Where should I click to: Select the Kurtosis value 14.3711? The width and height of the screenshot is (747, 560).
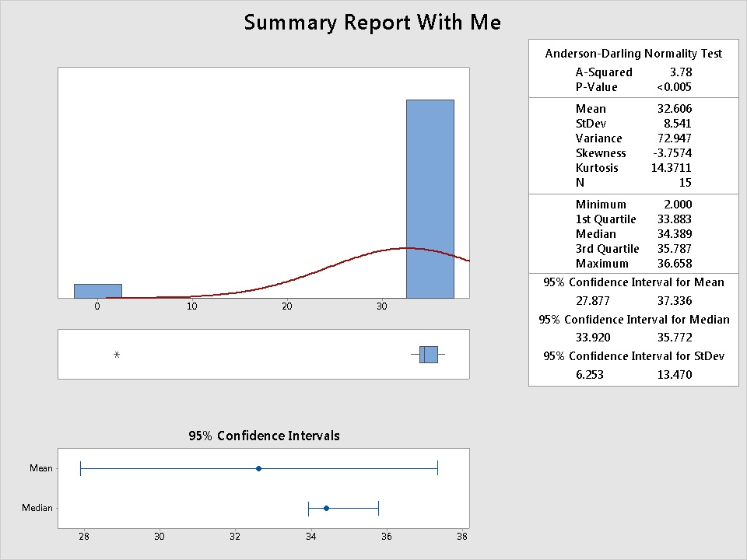672,168
